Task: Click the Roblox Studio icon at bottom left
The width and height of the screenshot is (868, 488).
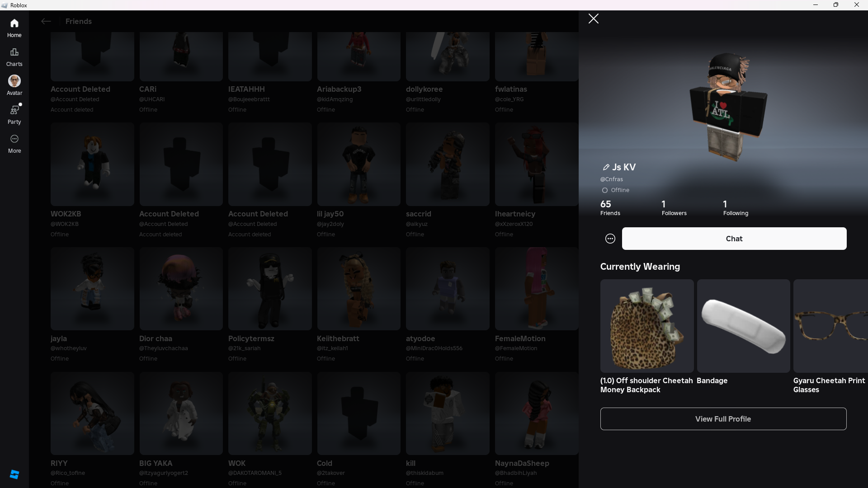Action: (x=14, y=474)
